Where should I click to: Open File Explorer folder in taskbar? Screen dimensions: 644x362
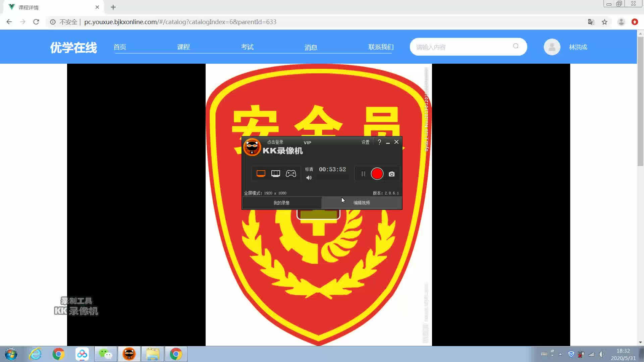click(x=153, y=354)
